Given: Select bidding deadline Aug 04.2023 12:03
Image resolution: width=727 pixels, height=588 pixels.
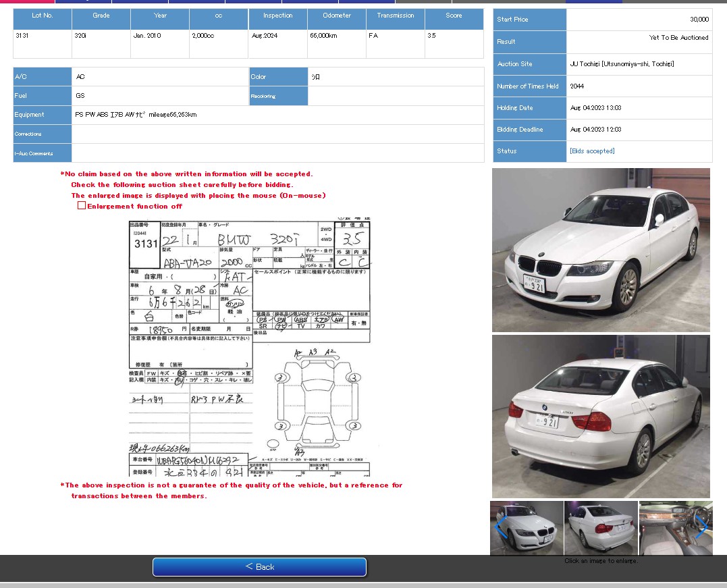Looking at the screenshot, I should [x=596, y=130].
